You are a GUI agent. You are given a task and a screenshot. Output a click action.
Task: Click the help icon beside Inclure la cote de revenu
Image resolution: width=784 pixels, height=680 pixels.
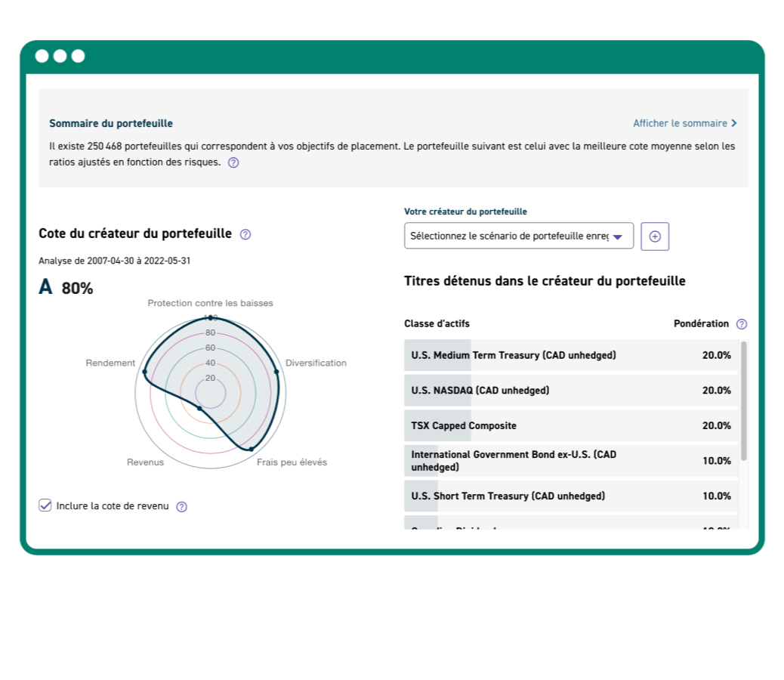pos(181,505)
